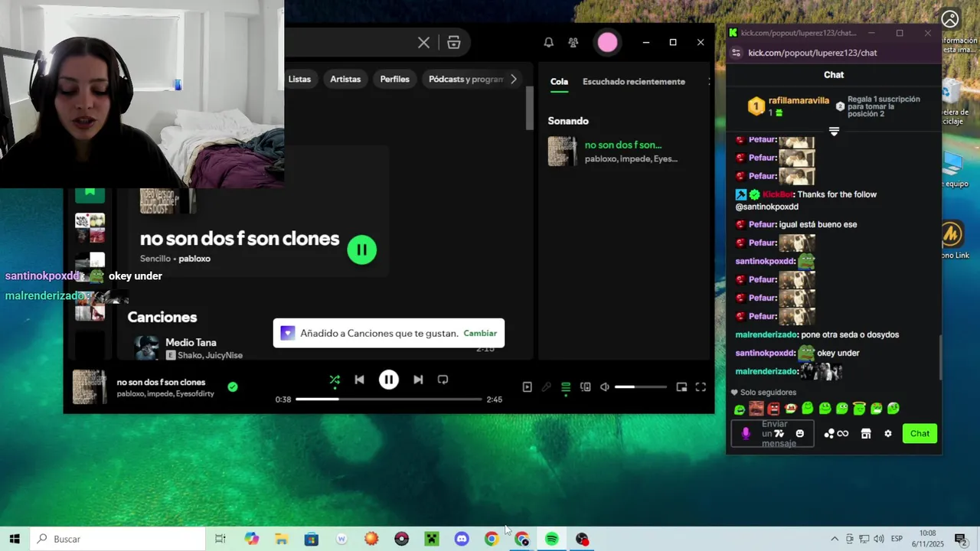The image size is (980, 551).
Task: Pause playback from the bottom player bar
Action: tap(389, 380)
